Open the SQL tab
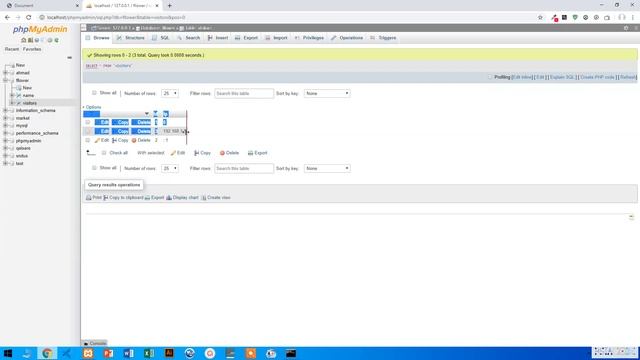 160,38
